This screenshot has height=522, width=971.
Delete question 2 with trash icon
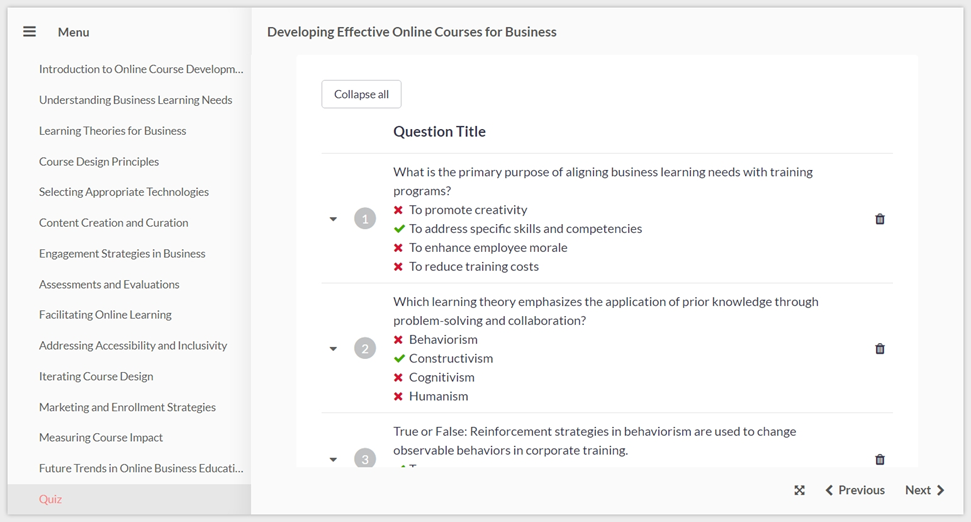[x=880, y=349]
